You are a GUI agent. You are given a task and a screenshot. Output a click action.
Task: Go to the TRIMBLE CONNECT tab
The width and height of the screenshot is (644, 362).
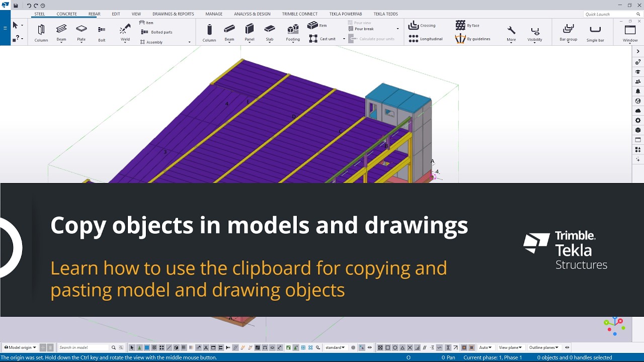point(300,14)
